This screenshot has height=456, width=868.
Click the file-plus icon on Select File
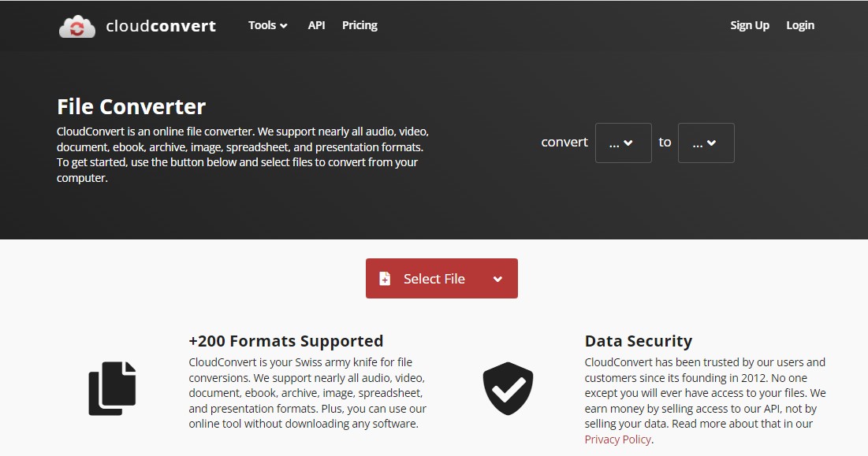(385, 279)
